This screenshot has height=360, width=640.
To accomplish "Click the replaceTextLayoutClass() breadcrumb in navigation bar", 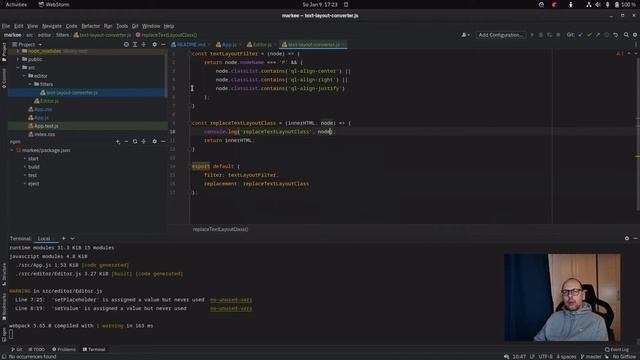I will click(167, 35).
